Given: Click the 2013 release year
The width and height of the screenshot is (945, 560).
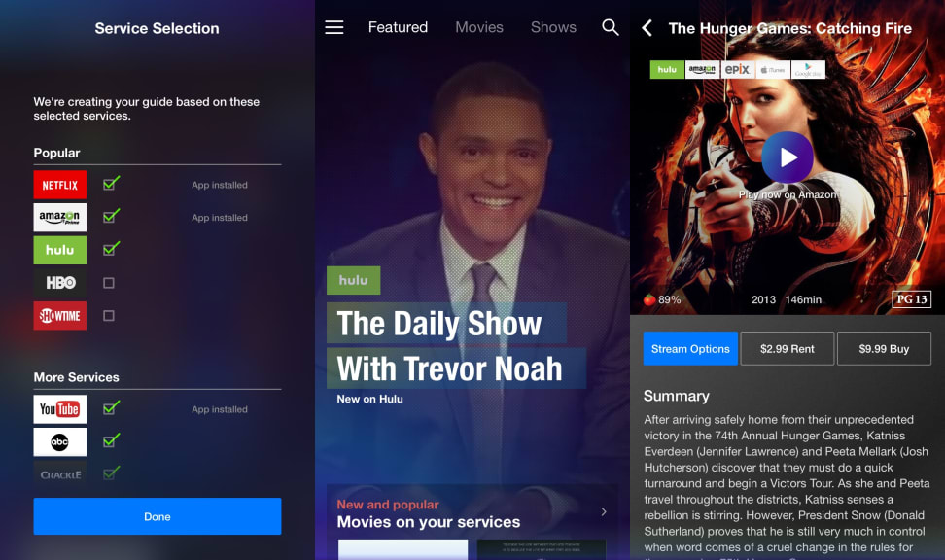Looking at the screenshot, I should (x=763, y=299).
